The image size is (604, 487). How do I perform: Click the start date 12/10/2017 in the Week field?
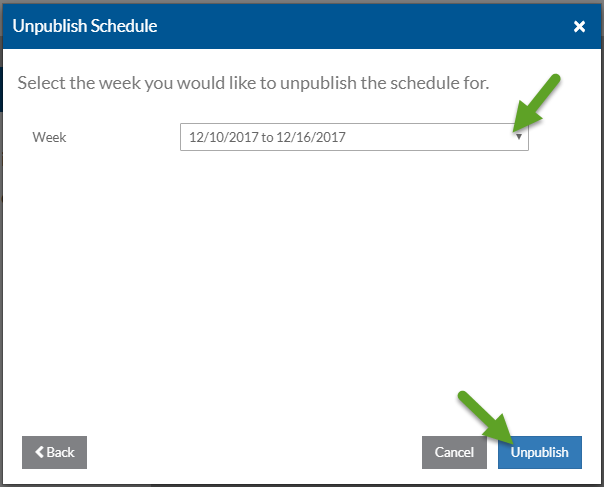[221, 137]
